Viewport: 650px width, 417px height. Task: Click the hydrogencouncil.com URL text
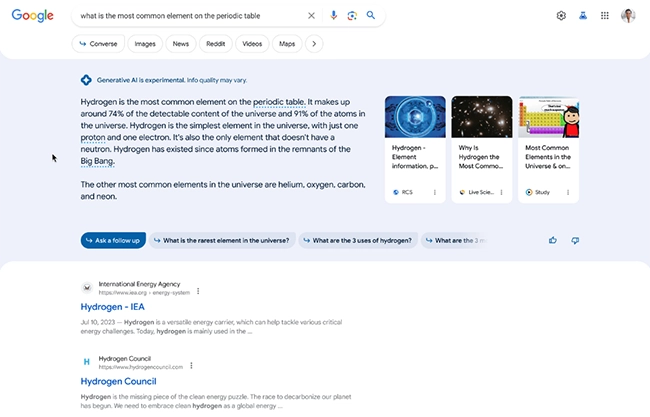141,367
